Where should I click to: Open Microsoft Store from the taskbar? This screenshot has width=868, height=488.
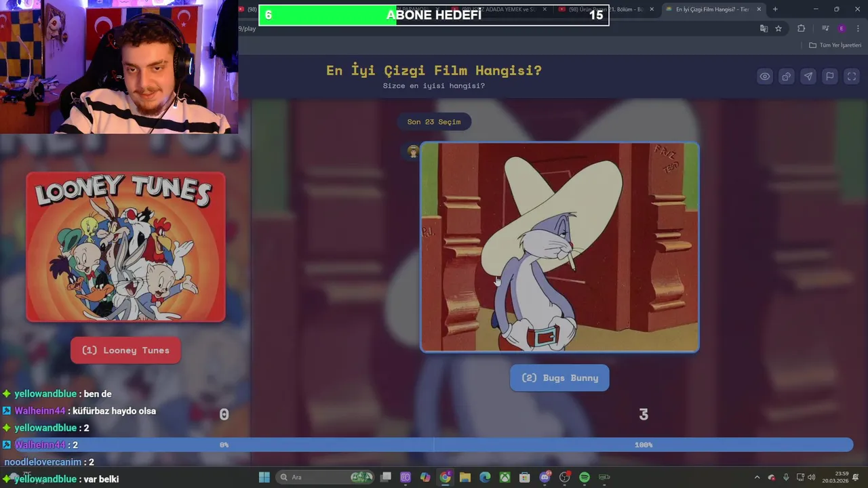click(525, 477)
